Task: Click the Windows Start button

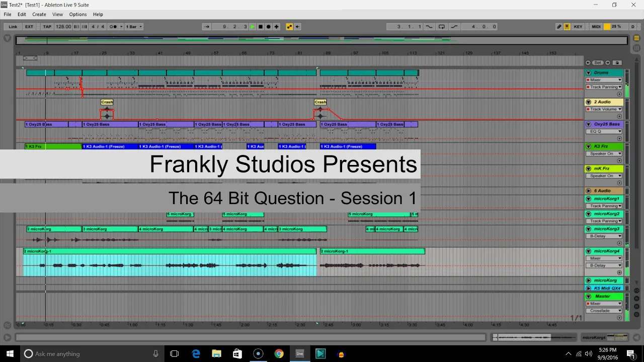Action: click(x=10, y=354)
